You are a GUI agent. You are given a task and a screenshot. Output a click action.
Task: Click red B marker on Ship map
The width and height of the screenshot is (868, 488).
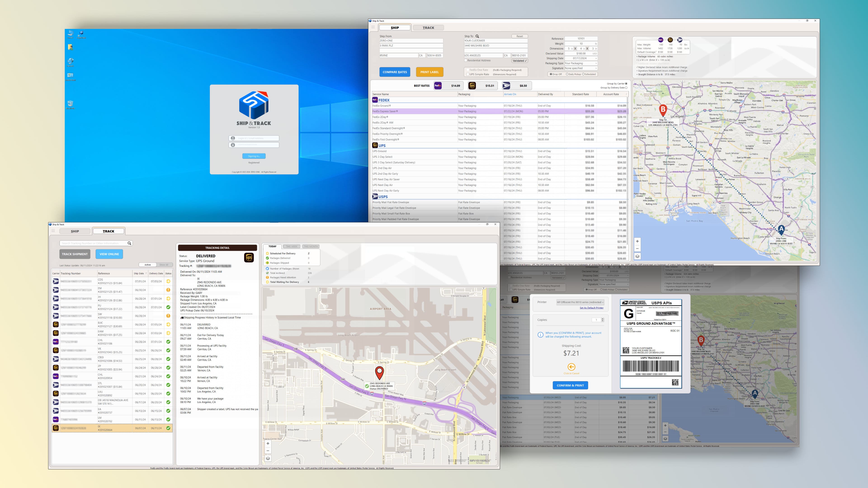(663, 110)
